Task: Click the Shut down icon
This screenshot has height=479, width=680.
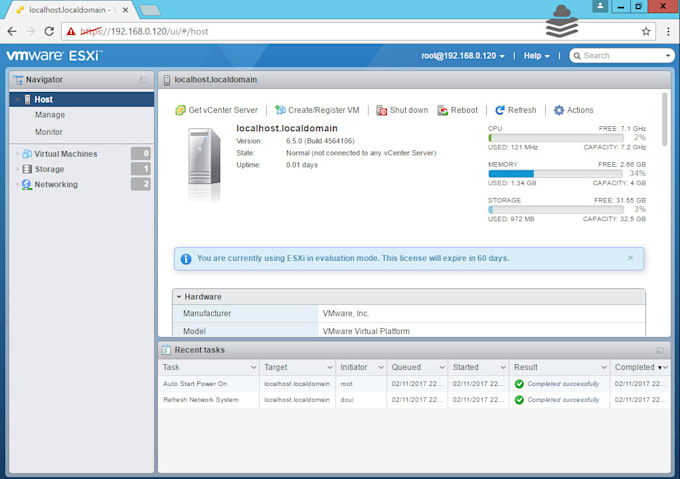Action: (381, 110)
